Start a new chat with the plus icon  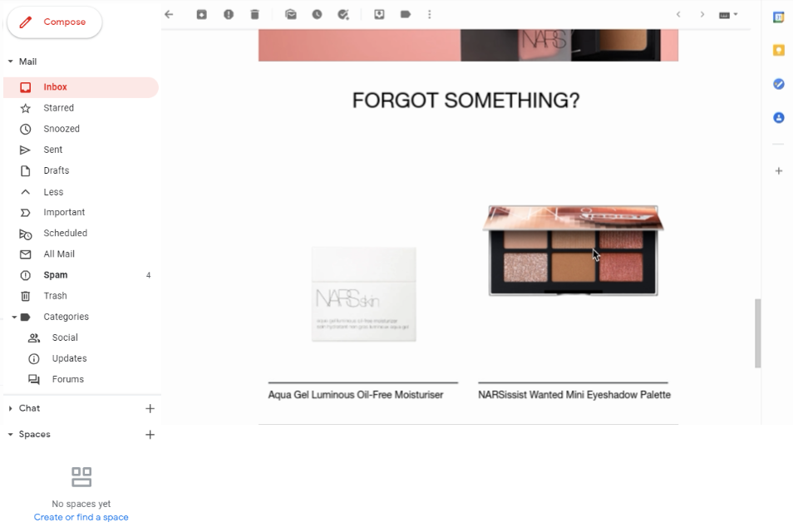150,409
